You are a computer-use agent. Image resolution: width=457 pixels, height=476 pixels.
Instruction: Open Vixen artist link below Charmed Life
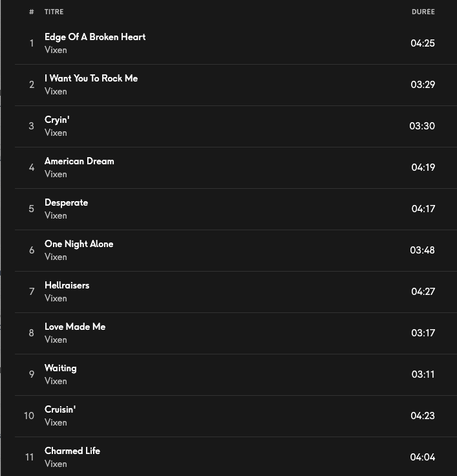pos(56,464)
